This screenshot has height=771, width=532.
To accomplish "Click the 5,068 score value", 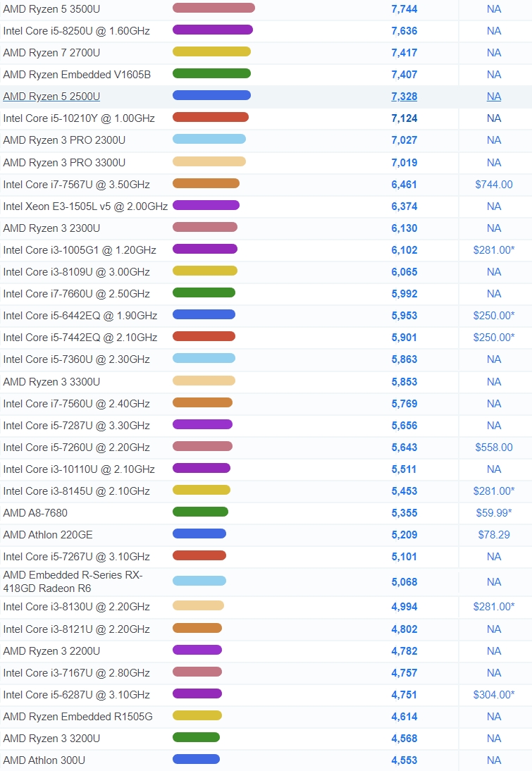I will (404, 581).
